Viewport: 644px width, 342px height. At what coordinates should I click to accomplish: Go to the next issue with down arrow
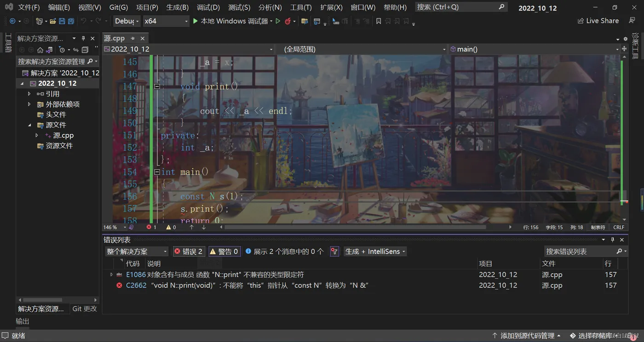pyautogui.click(x=204, y=227)
